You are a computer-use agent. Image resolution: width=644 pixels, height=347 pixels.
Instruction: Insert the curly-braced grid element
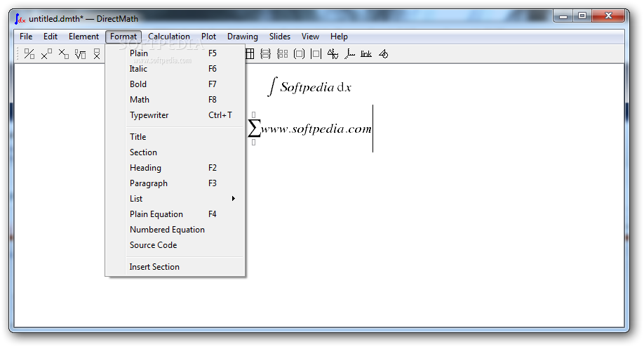[283, 54]
